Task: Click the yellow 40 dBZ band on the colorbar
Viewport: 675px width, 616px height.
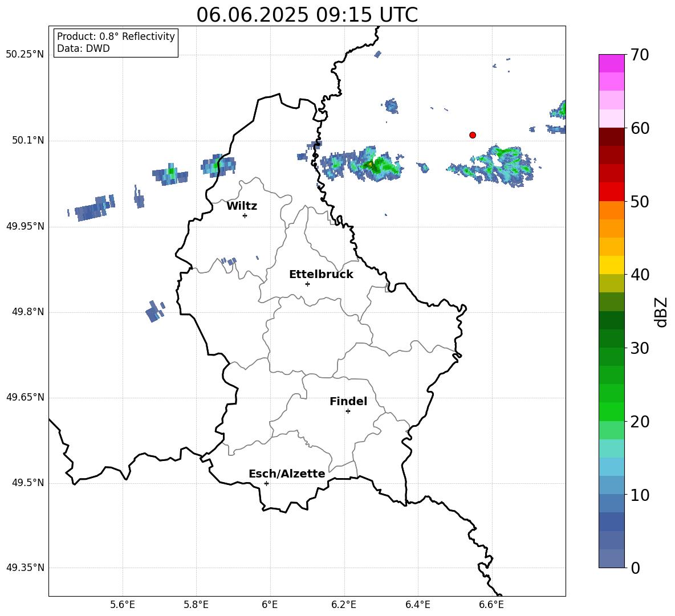Action: (x=611, y=265)
